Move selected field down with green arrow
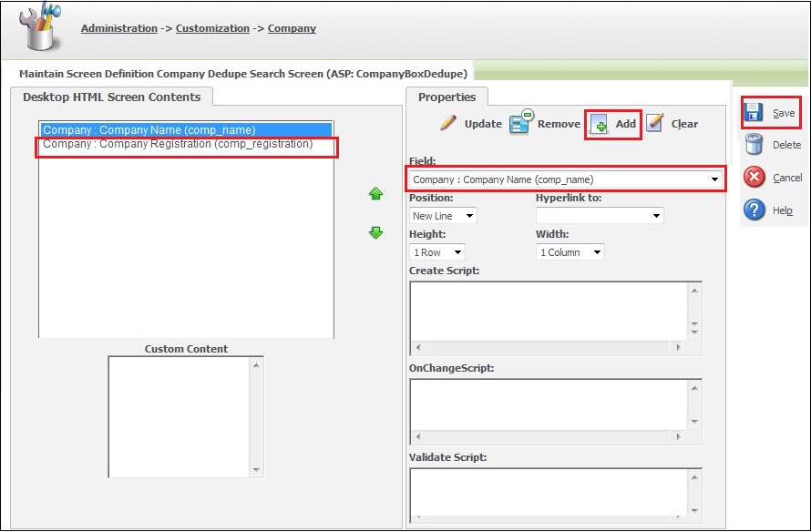Viewport: 811px width, 532px height. (x=376, y=232)
